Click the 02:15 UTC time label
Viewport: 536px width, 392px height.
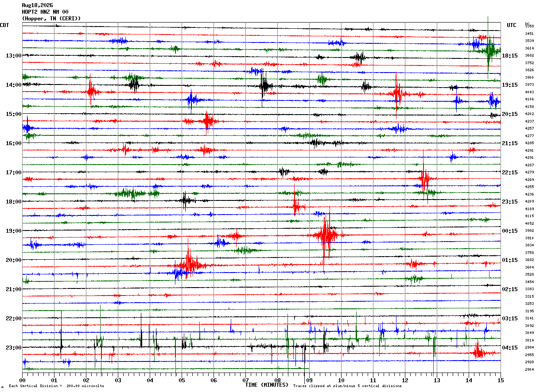point(510,289)
